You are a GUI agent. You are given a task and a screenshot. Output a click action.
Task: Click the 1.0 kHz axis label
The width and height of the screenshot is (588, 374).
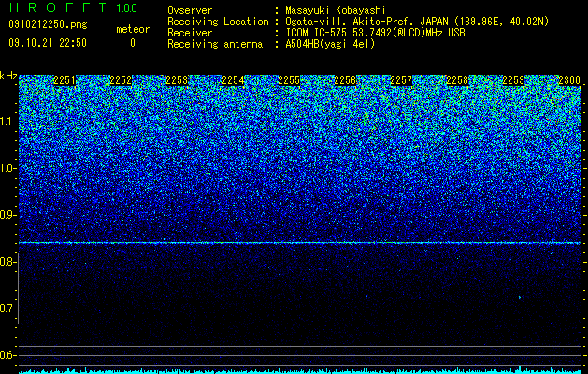(8, 168)
